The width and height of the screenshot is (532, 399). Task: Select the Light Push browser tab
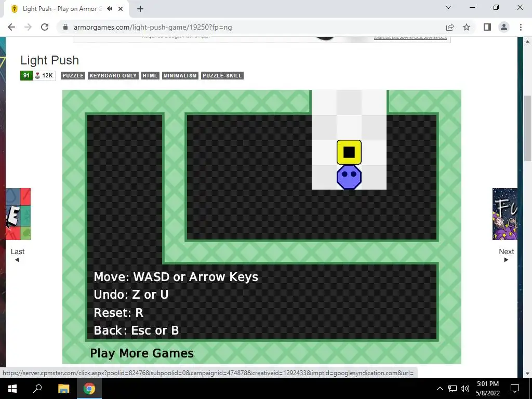[x=66, y=9]
